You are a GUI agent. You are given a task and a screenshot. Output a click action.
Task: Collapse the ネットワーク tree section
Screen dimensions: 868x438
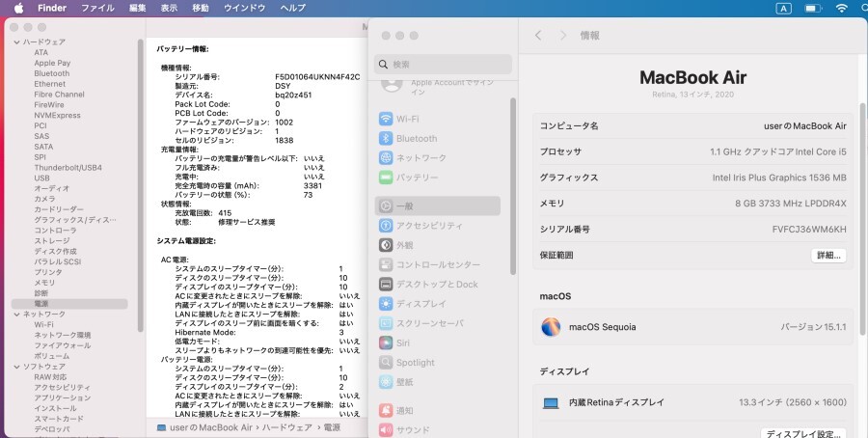(x=16, y=314)
